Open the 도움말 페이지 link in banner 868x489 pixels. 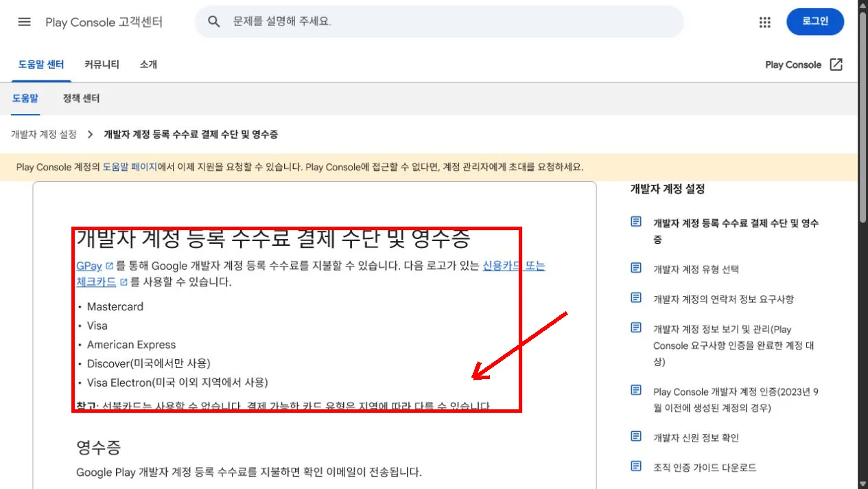[x=130, y=167]
